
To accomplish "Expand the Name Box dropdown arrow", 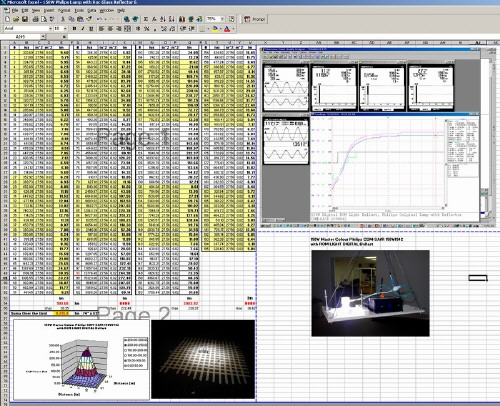I will [43, 37].
